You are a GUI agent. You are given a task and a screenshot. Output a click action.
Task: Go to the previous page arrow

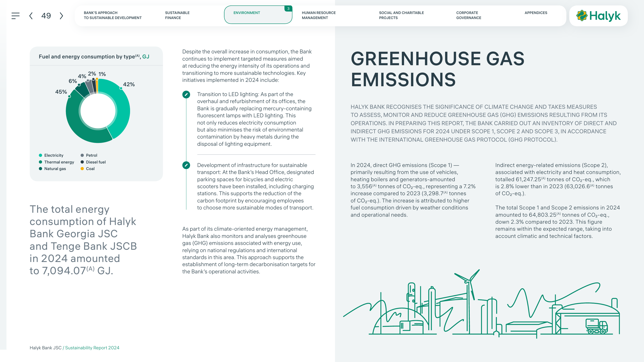pos(31,16)
